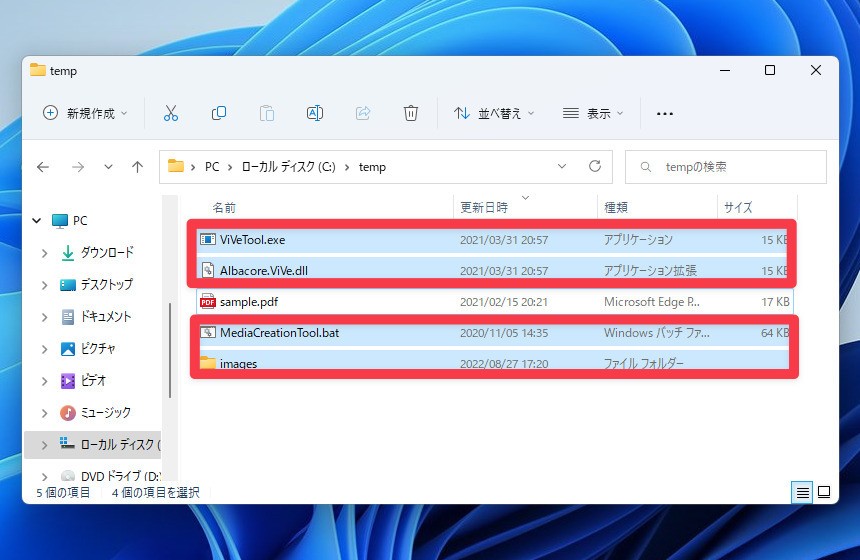Viewport: 860px width, 560px height.
Task: Refresh the temp folder view
Action: click(595, 166)
